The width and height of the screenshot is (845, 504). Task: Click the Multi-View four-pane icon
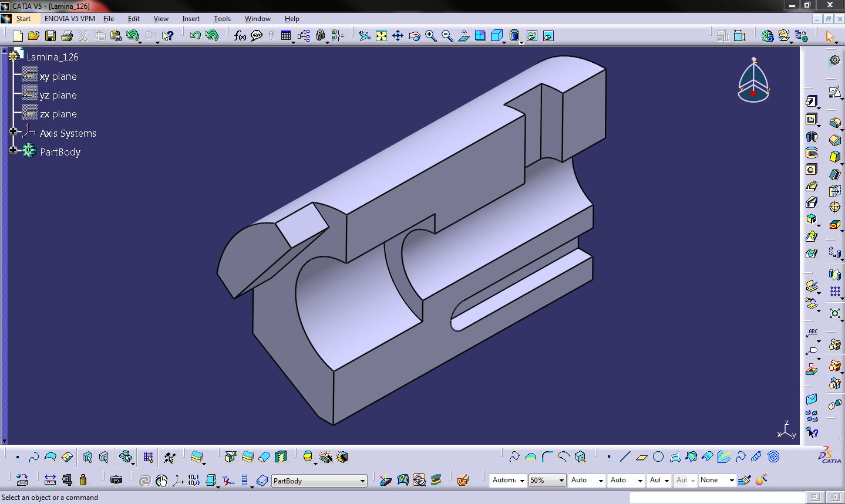pyautogui.click(x=480, y=36)
